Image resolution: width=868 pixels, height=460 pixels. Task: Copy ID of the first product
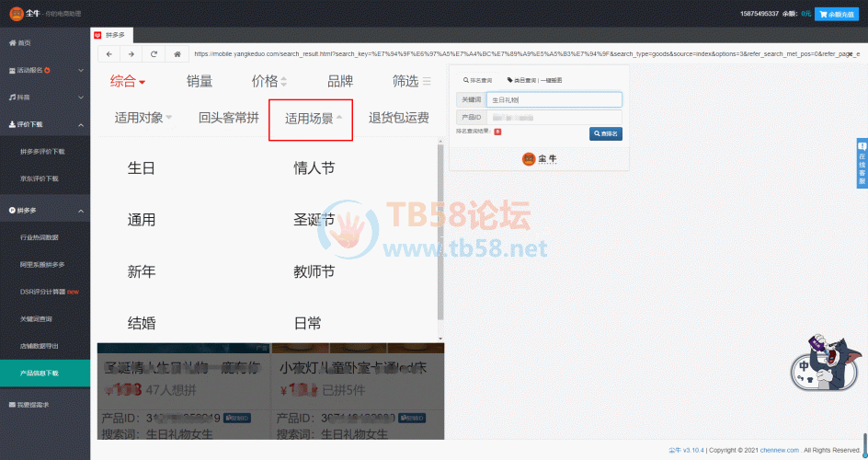(x=237, y=418)
